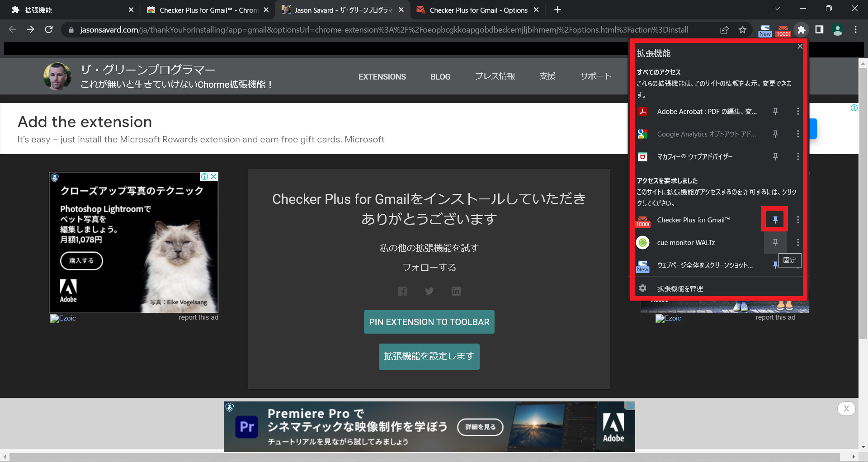
Task: Click report this ad under the Lightroom ad
Action: tap(198, 317)
